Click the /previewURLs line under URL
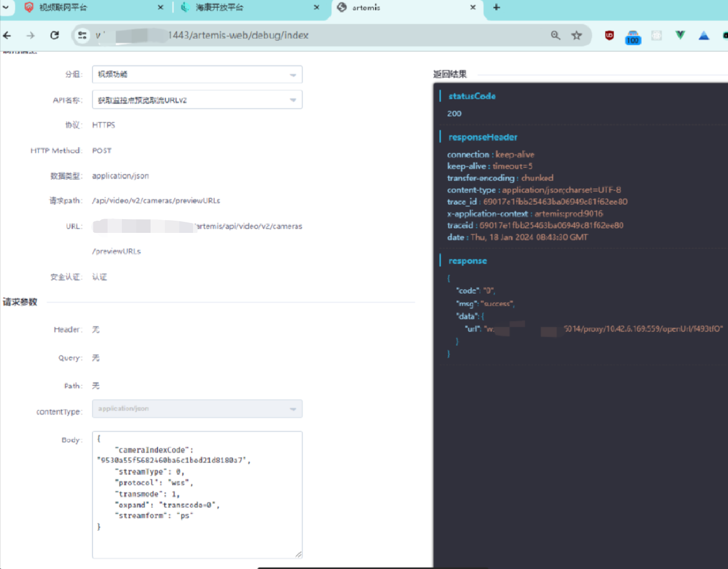Screen dimensions: 728x569 pos(116,251)
